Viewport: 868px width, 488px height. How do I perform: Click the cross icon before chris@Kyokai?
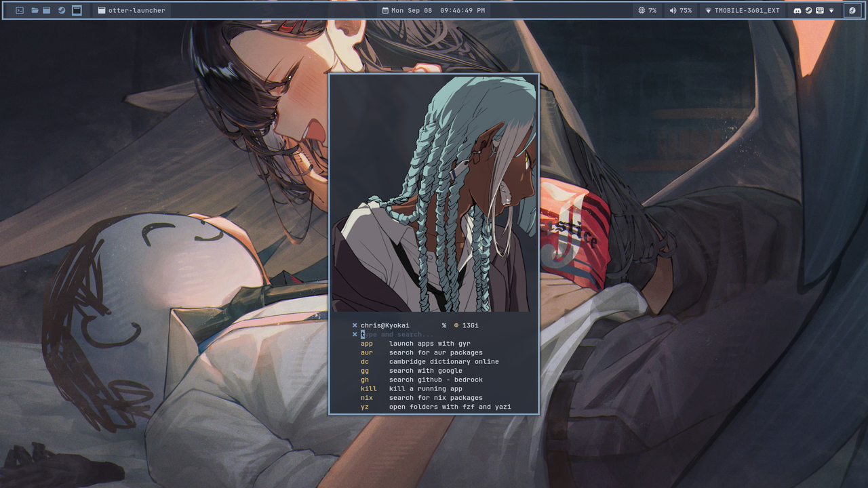pos(355,325)
